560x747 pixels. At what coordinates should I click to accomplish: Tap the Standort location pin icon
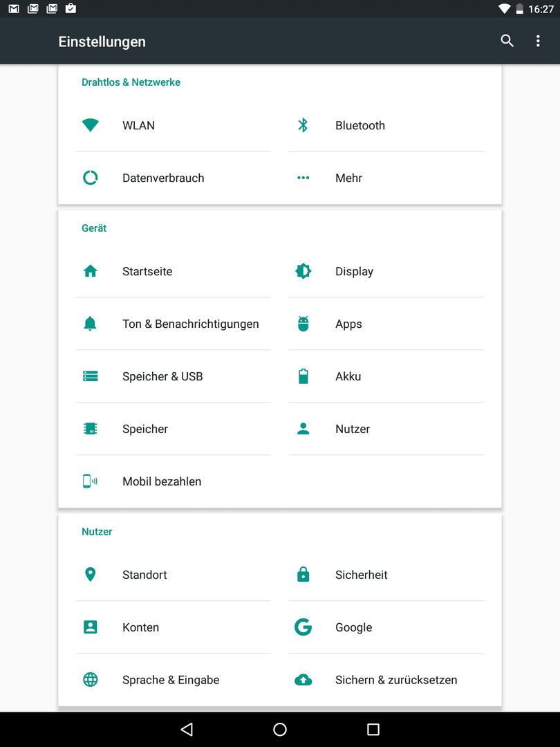tap(90, 575)
